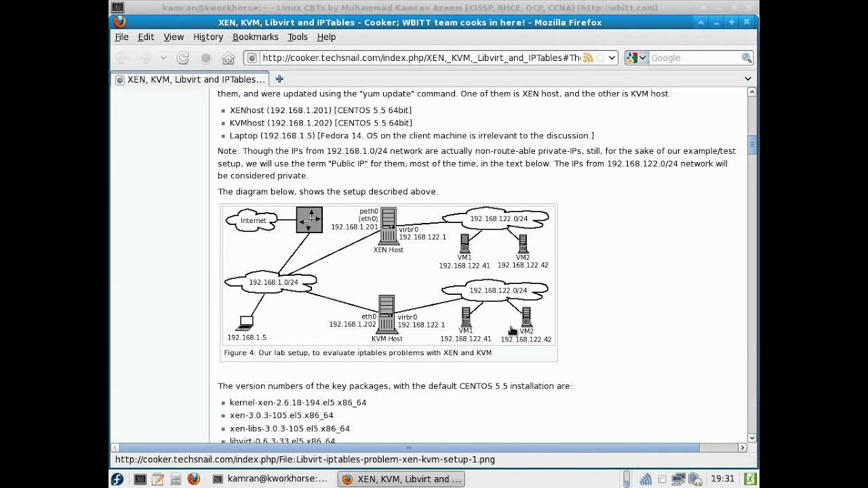Viewport: 868px width, 488px height.
Task: Open the Fedora main menu icon
Action: (x=118, y=479)
